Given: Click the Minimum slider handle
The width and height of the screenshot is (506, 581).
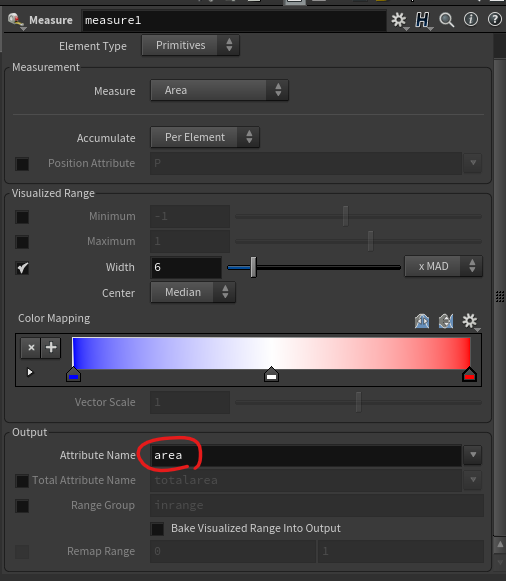Looking at the screenshot, I should 345,216.
